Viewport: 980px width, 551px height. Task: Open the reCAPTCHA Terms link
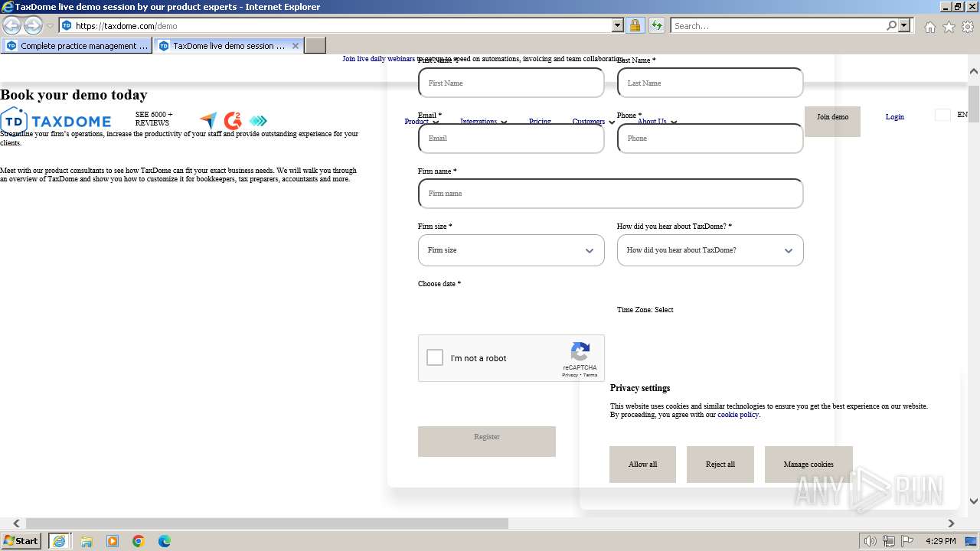[590, 375]
